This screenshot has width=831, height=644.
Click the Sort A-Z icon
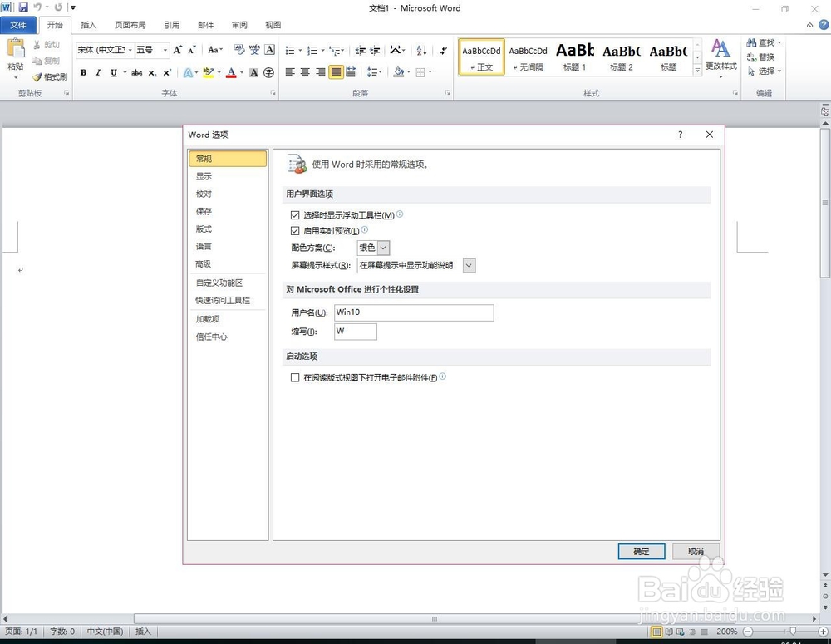[422, 51]
